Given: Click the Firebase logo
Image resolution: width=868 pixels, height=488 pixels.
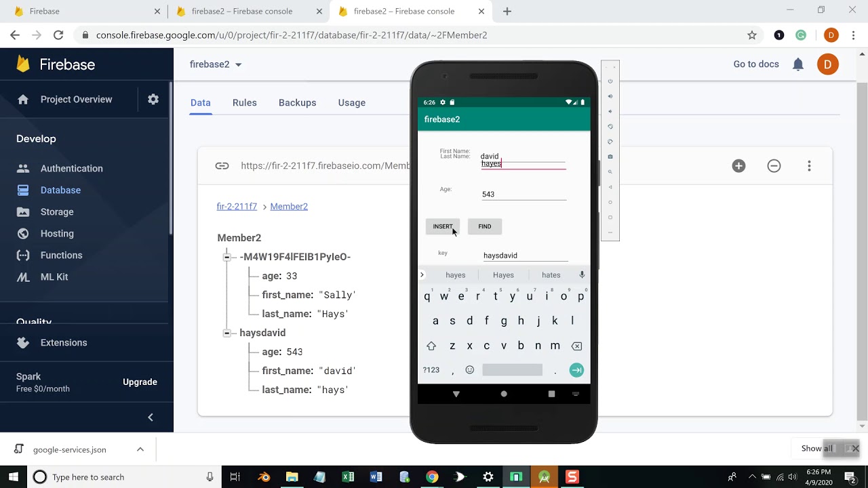Looking at the screenshot, I should pos(56,64).
